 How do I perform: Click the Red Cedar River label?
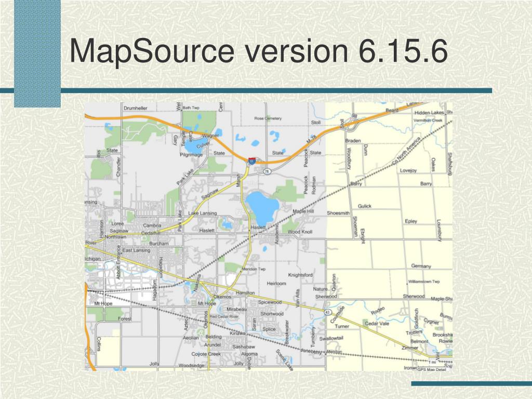tap(224, 316)
